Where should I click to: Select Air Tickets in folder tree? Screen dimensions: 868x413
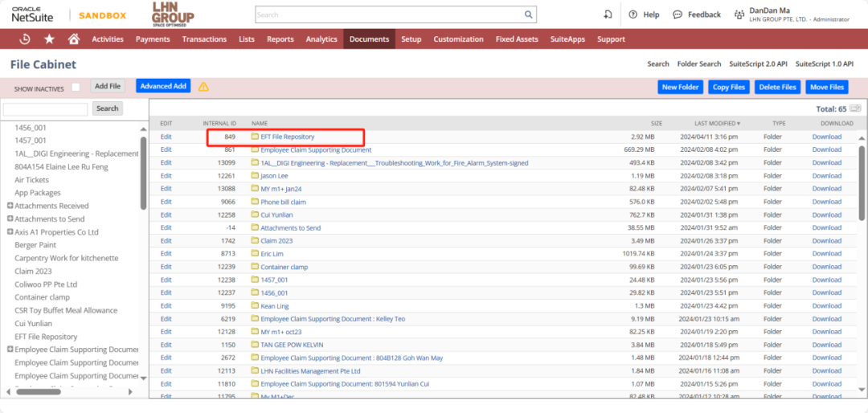coord(31,180)
